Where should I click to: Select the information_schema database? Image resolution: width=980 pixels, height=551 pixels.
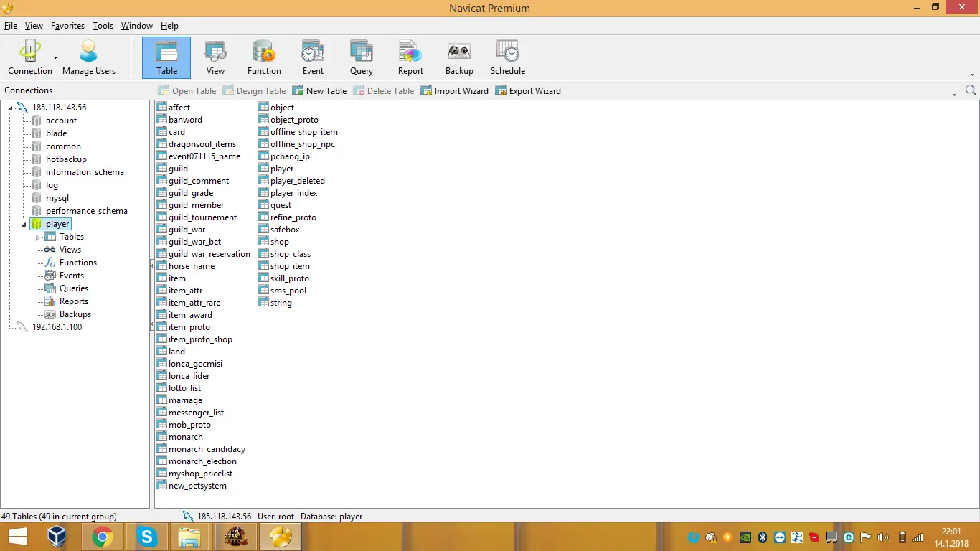85,172
